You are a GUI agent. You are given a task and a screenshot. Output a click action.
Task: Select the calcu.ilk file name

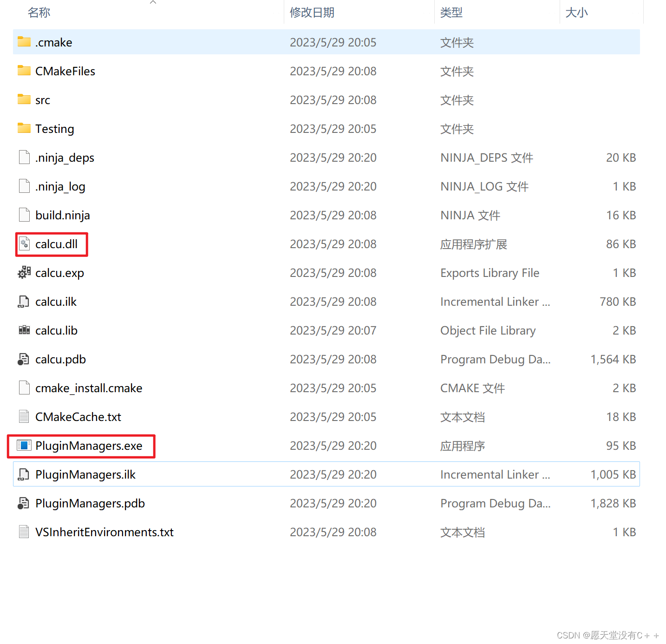tap(56, 302)
